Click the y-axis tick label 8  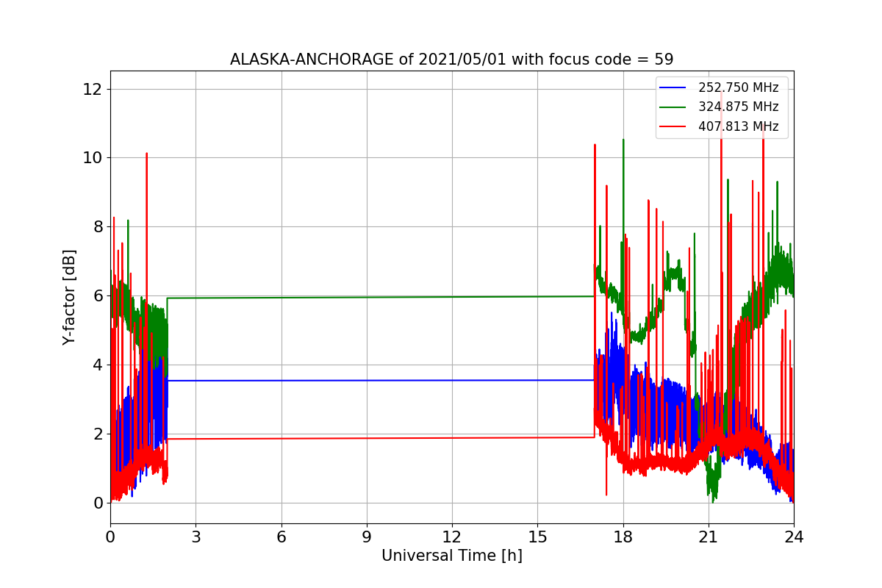pyautogui.click(x=97, y=226)
